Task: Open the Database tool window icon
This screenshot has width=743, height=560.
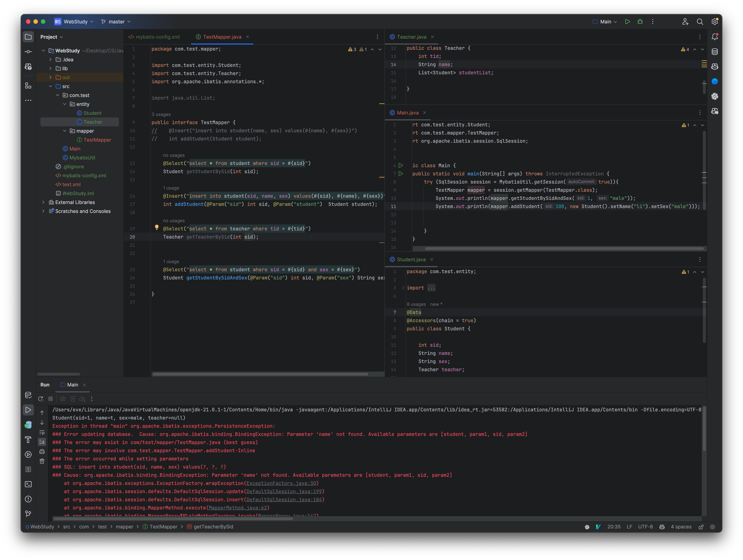Action: [x=714, y=52]
